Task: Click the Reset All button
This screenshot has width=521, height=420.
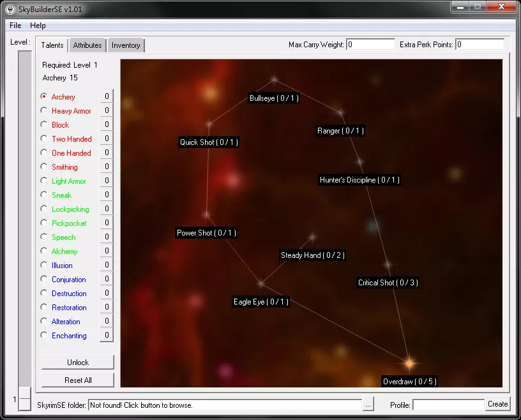Action: [x=78, y=380]
